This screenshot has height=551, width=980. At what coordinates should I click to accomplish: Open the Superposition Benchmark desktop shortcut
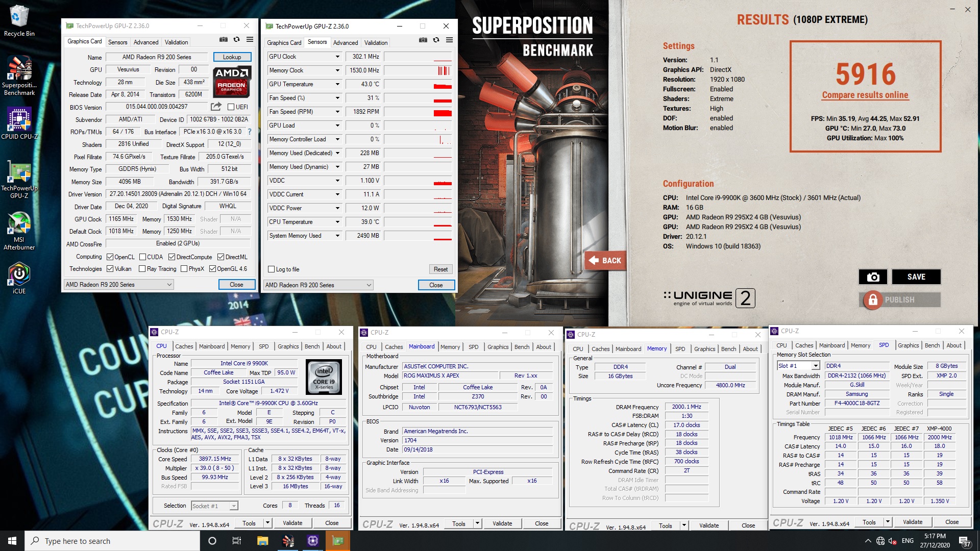[x=19, y=76]
